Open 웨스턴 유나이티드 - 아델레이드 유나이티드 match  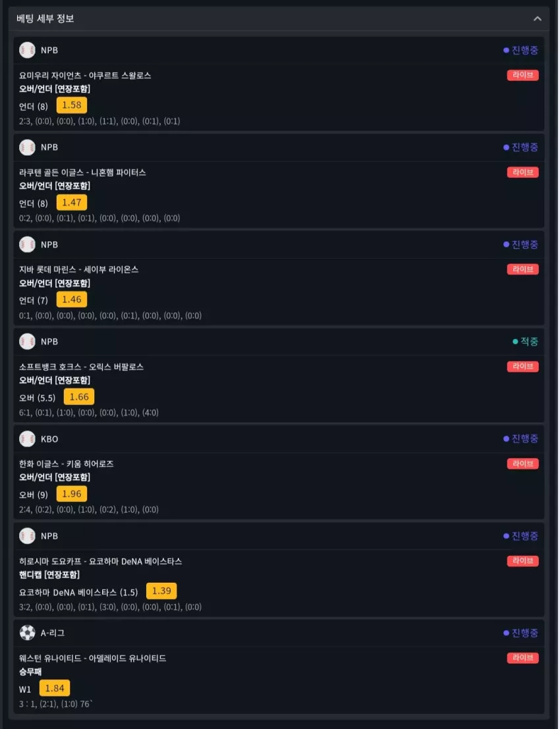92,659
